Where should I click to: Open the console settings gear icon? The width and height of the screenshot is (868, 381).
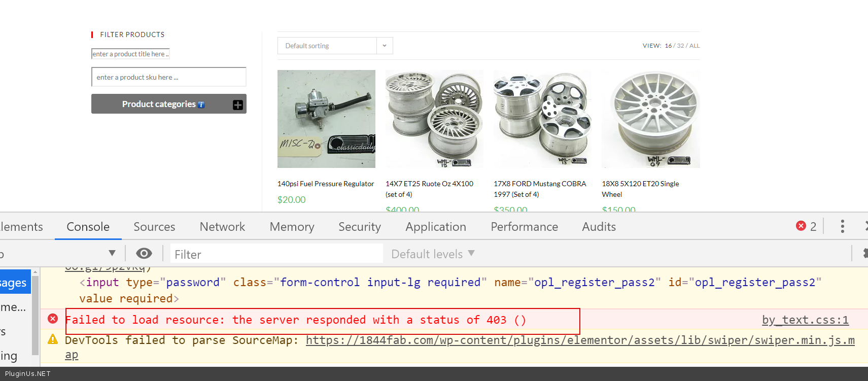click(864, 254)
